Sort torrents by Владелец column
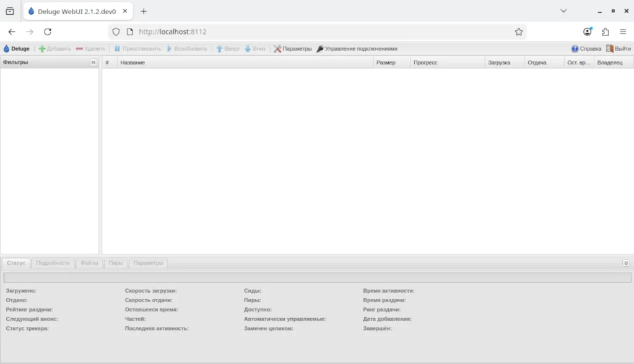Viewport: 634px width, 364px height. (x=614, y=63)
